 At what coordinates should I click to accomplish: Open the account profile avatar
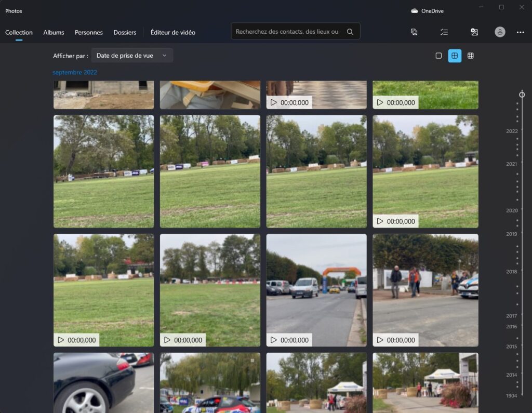click(x=500, y=32)
